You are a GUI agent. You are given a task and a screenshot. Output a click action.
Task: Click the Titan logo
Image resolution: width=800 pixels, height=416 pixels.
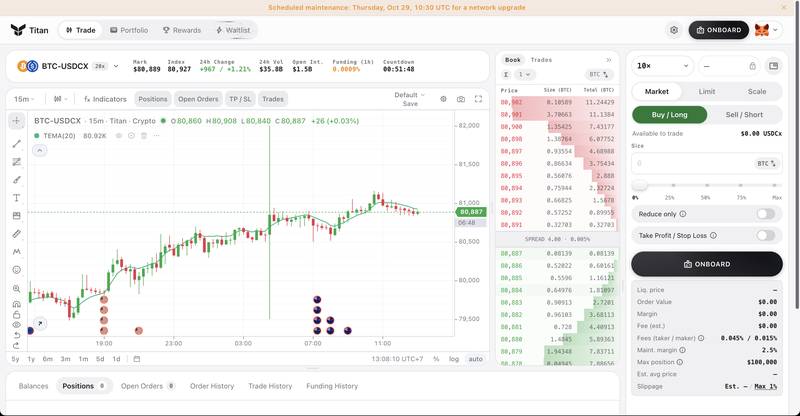click(30, 30)
